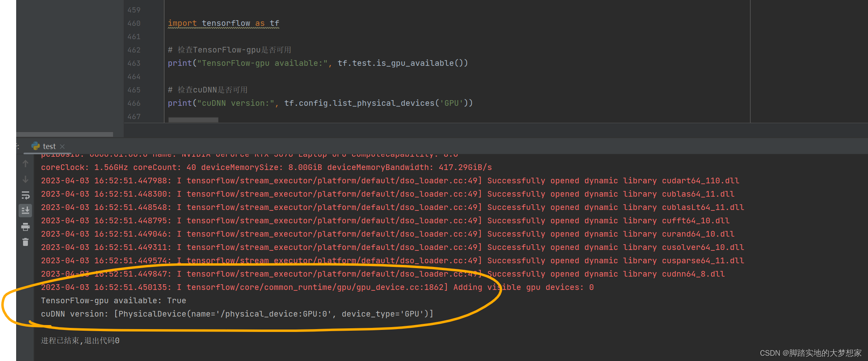Viewport: 868px width, 361px height.
Task: Click line number 463 in gutter
Action: [x=134, y=63]
